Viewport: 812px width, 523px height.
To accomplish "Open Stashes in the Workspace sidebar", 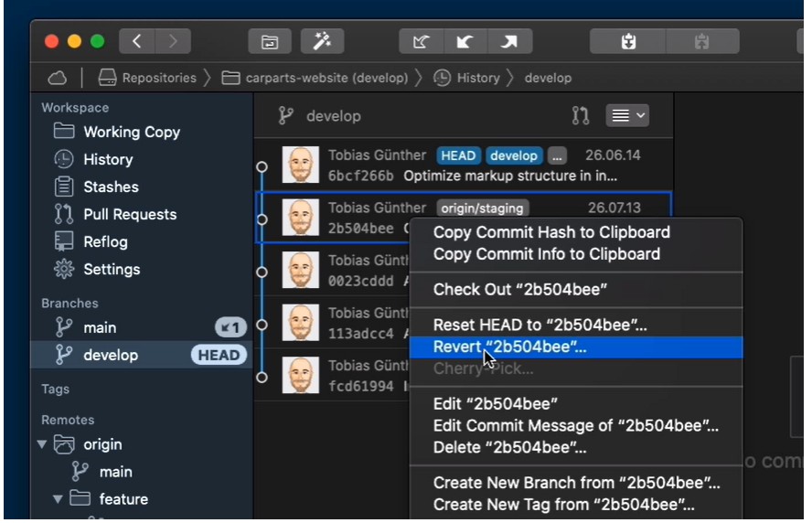I will pyautogui.click(x=111, y=187).
